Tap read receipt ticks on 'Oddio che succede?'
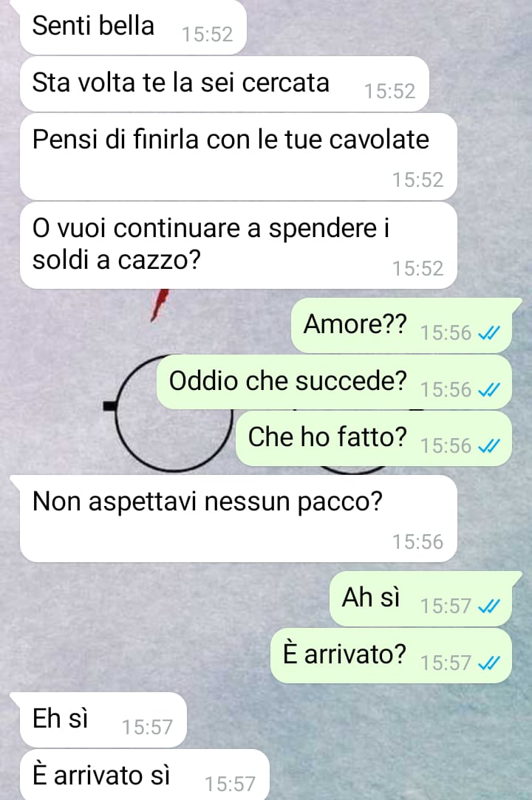The height and width of the screenshot is (800, 532). [x=488, y=390]
